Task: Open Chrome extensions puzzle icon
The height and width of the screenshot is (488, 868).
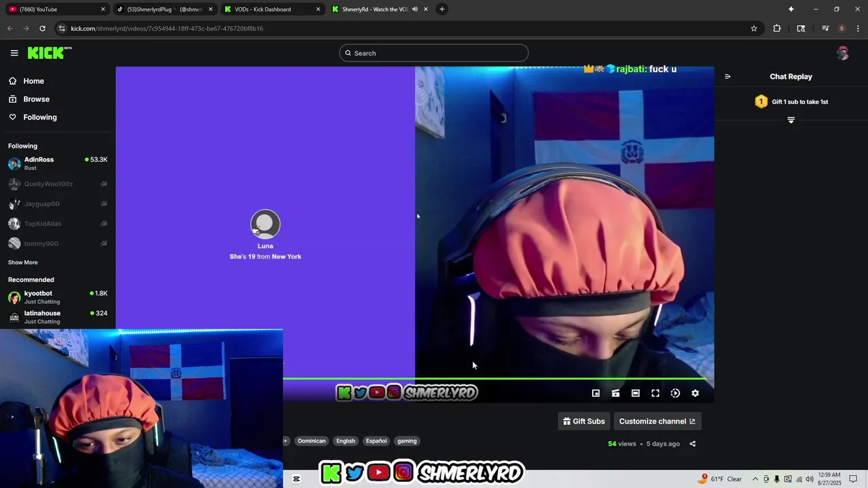Action: coord(776,28)
